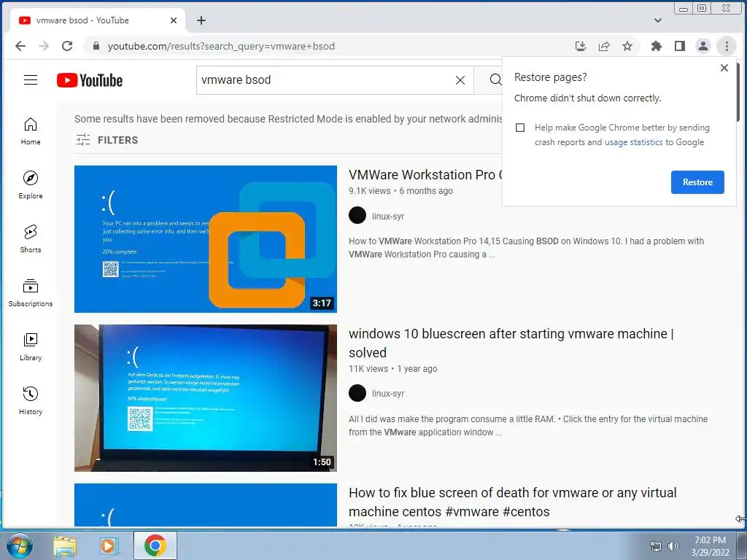Close the vmware bsod YouTube tab
Screen dimensions: 747x560
174,20
